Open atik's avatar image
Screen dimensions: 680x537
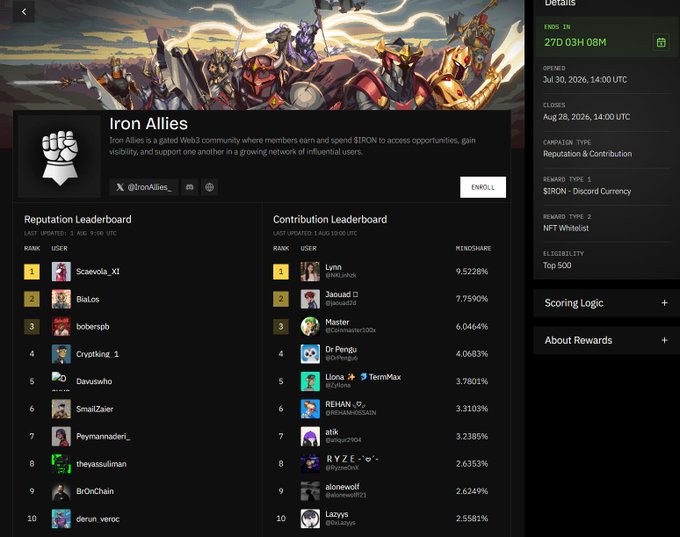coord(310,436)
